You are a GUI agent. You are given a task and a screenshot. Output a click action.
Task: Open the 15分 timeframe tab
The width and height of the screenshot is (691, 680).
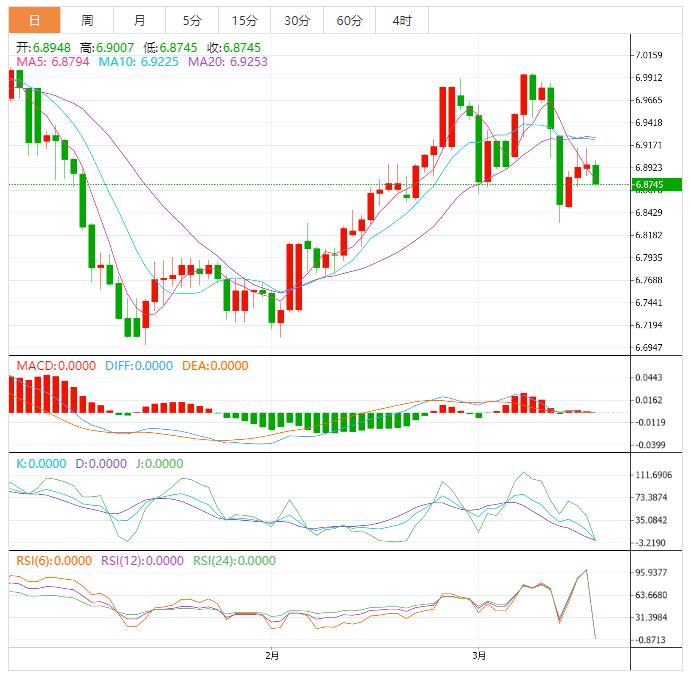coord(245,20)
